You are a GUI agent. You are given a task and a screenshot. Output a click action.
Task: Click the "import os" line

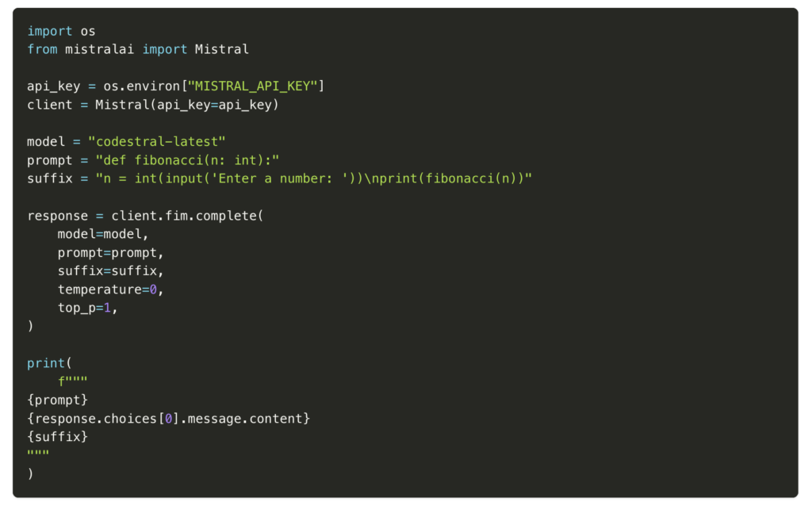[61, 31]
